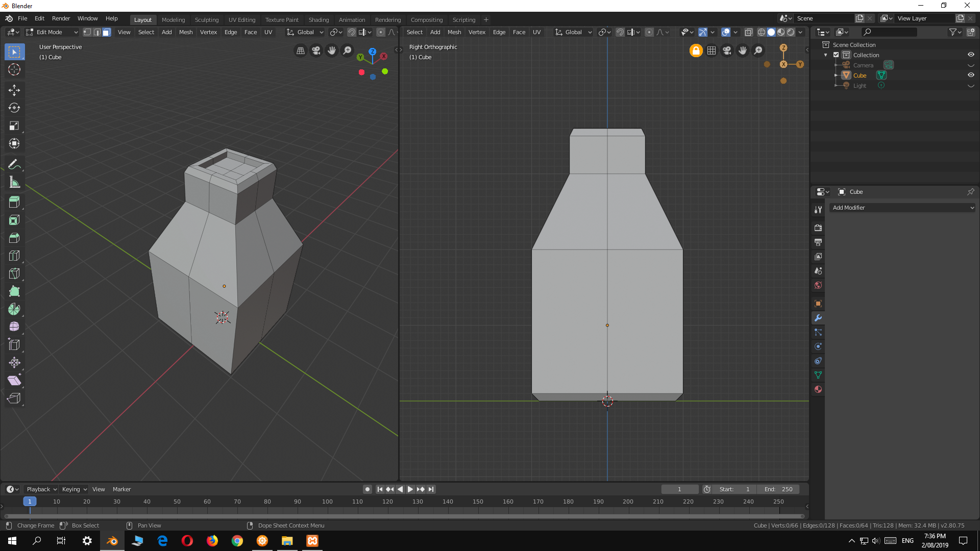Toggle face select mode in left viewport
Image resolution: width=980 pixels, height=551 pixels.
pyautogui.click(x=106, y=32)
